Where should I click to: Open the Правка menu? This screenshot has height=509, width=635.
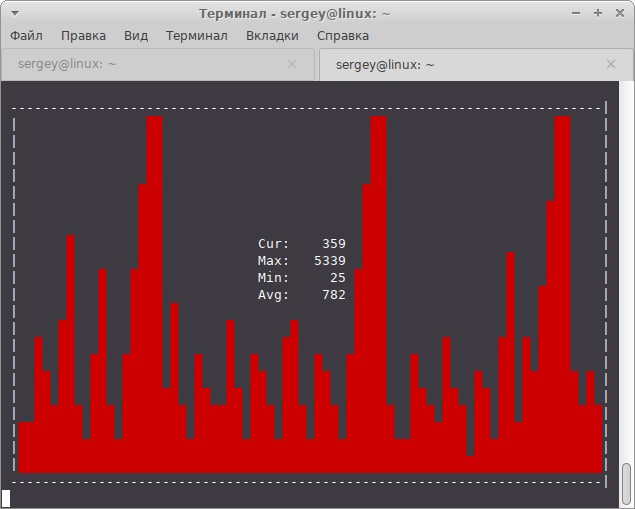(x=83, y=36)
